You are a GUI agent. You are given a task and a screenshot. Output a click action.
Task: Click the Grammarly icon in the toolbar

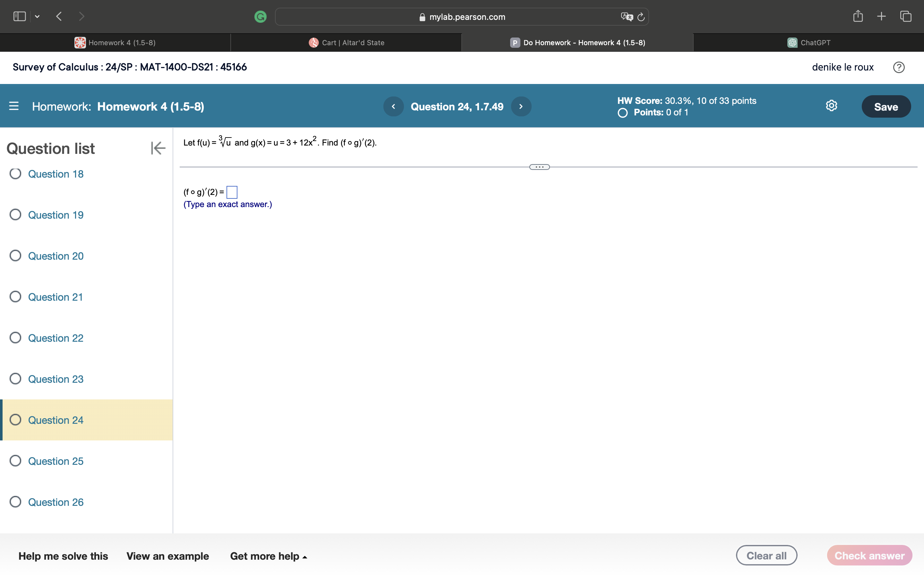pos(261,16)
